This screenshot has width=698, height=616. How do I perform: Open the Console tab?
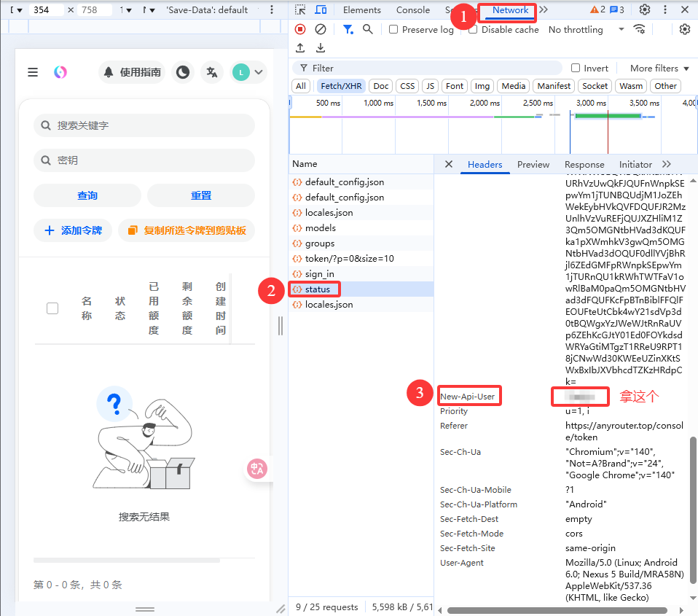coord(412,9)
